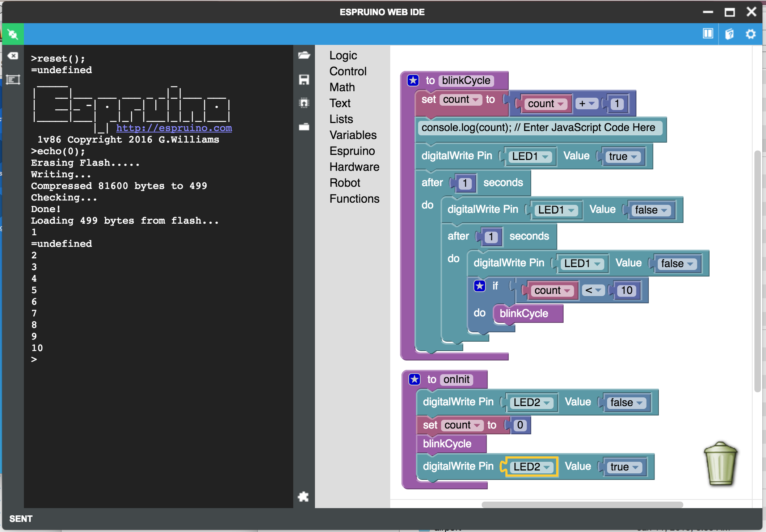766x532 pixels.
Task: Open the Control block category
Action: click(x=348, y=71)
